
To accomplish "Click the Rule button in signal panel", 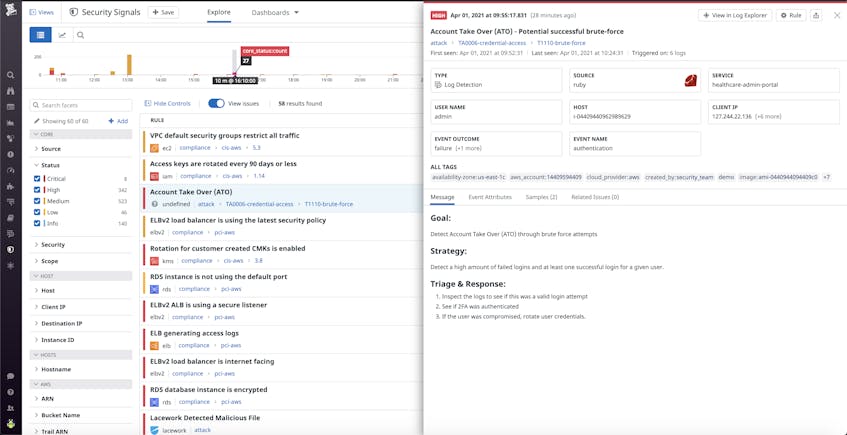I will (791, 16).
